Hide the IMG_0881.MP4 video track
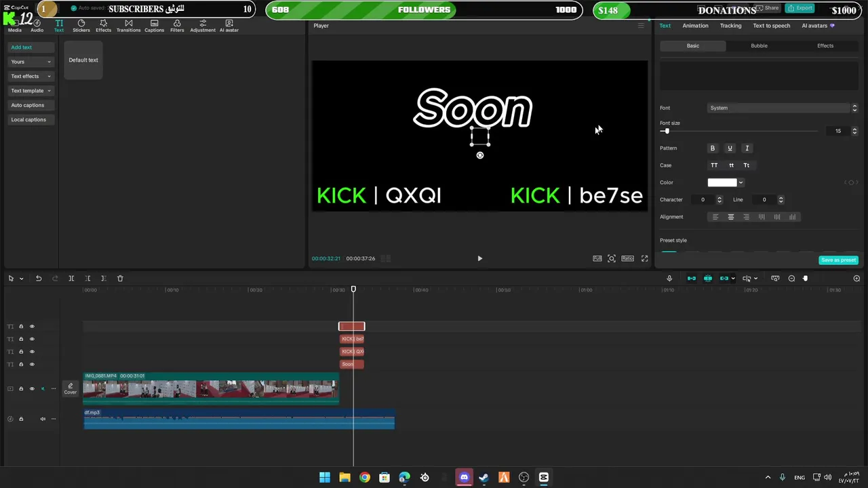The image size is (868, 488). pos(32,389)
